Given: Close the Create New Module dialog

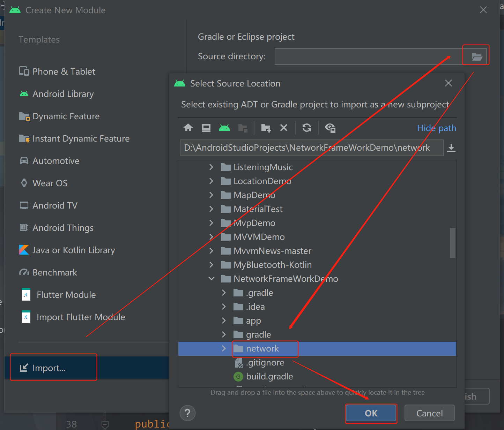Looking at the screenshot, I should click(x=483, y=10).
